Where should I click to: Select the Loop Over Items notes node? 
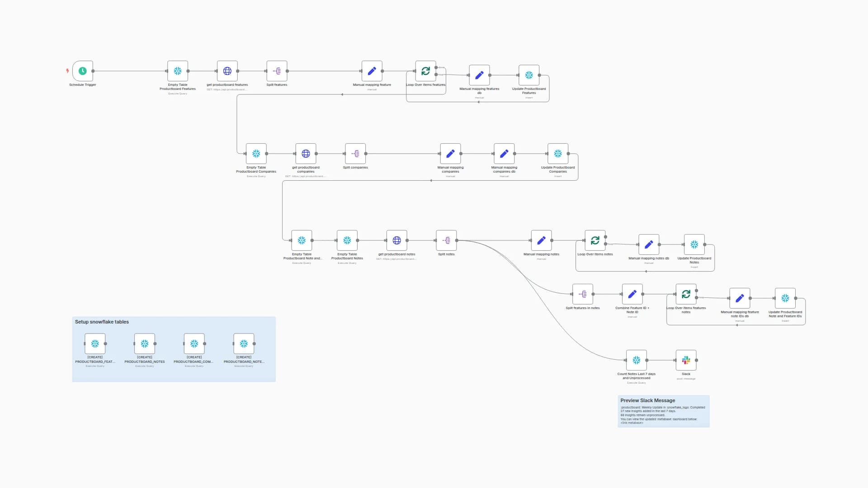pos(595,240)
